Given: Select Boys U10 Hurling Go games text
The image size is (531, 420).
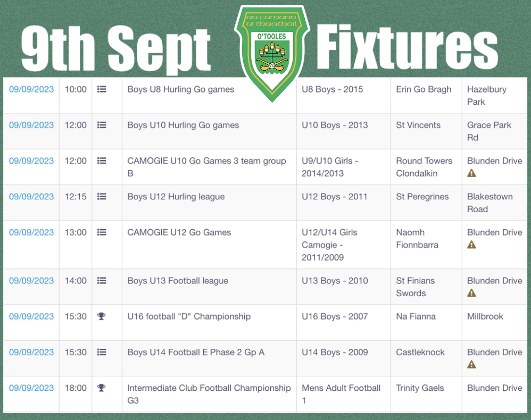Looking at the screenshot, I should [183, 125].
